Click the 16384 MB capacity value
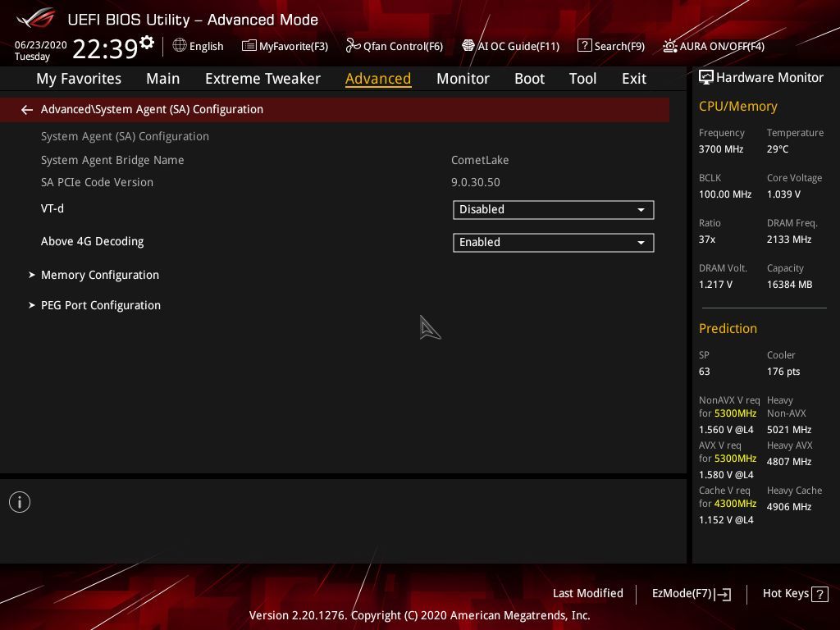 [789, 285]
